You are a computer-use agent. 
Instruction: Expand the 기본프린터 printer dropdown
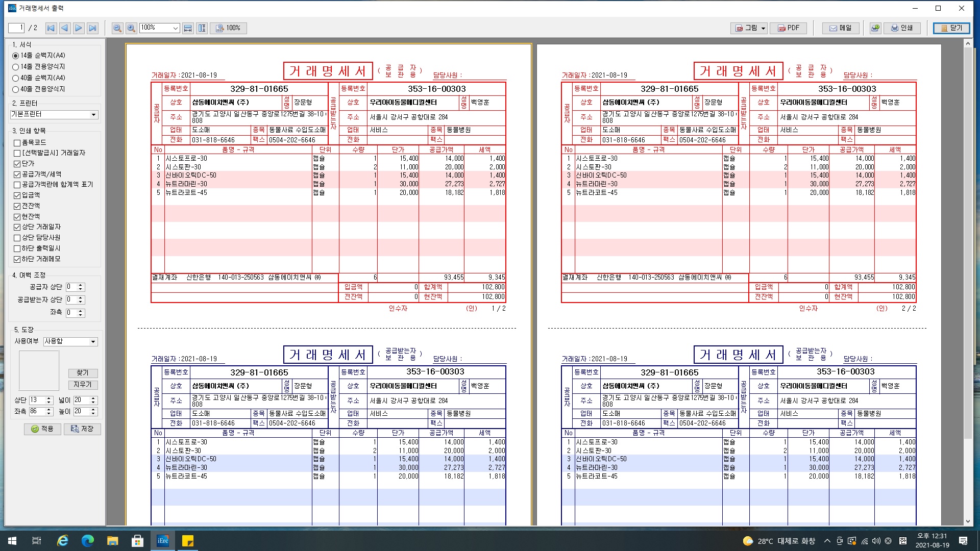(x=93, y=115)
